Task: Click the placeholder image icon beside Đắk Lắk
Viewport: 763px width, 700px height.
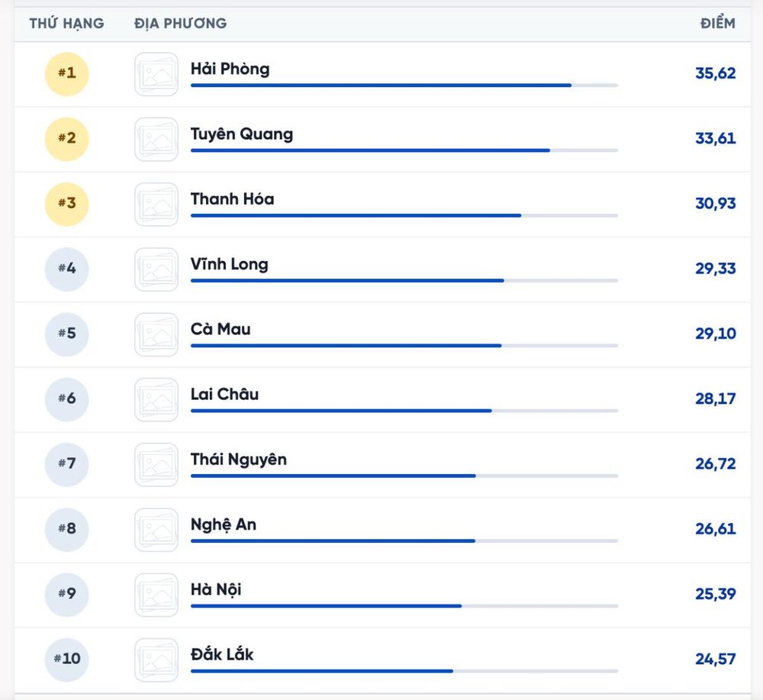Action: coord(156,660)
